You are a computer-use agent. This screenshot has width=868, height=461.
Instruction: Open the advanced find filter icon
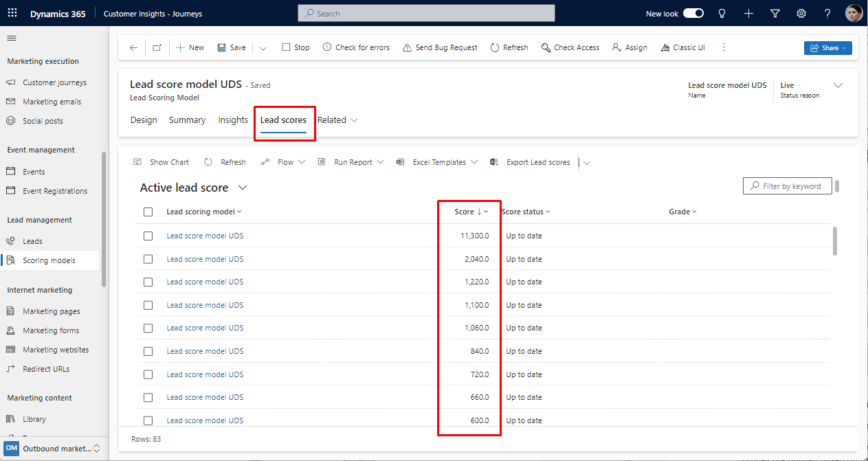tap(775, 13)
